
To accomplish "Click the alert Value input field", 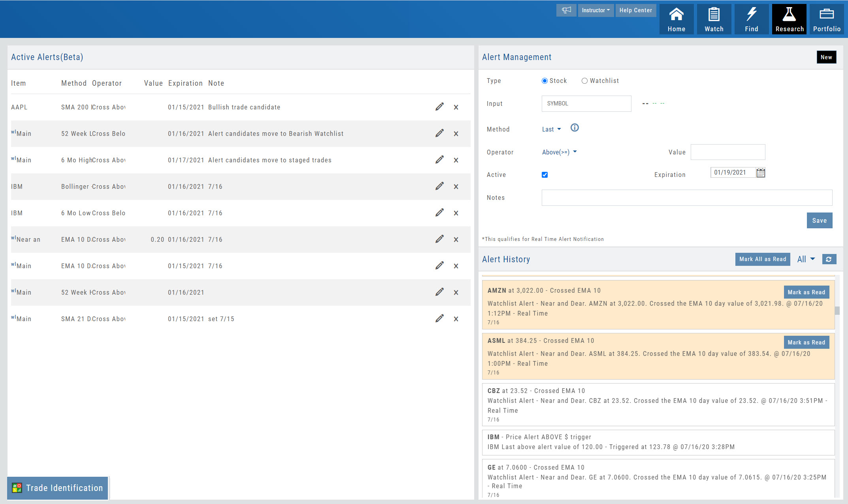I will [727, 152].
